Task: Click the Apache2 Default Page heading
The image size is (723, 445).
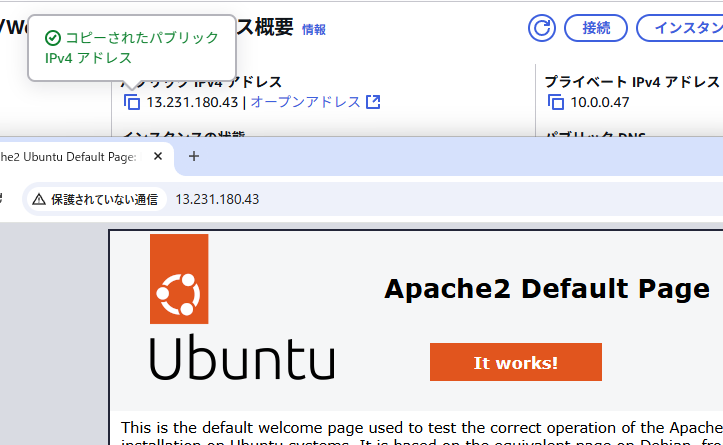Action: [547, 289]
